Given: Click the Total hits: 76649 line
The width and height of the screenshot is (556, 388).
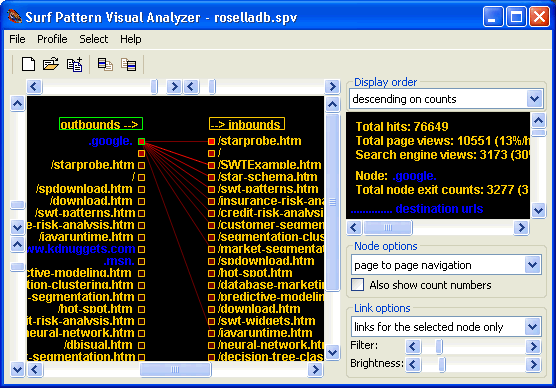Looking at the screenshot, I should click(x=402, y=127).
